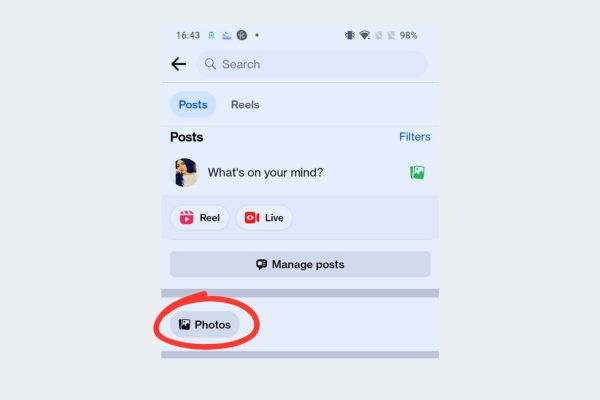Focus the Search text field

pos(312,64)
